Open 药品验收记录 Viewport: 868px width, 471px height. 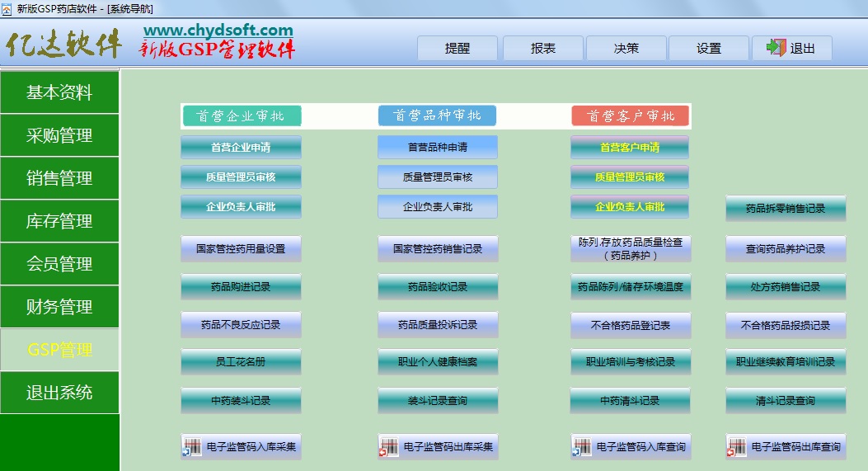438,286
